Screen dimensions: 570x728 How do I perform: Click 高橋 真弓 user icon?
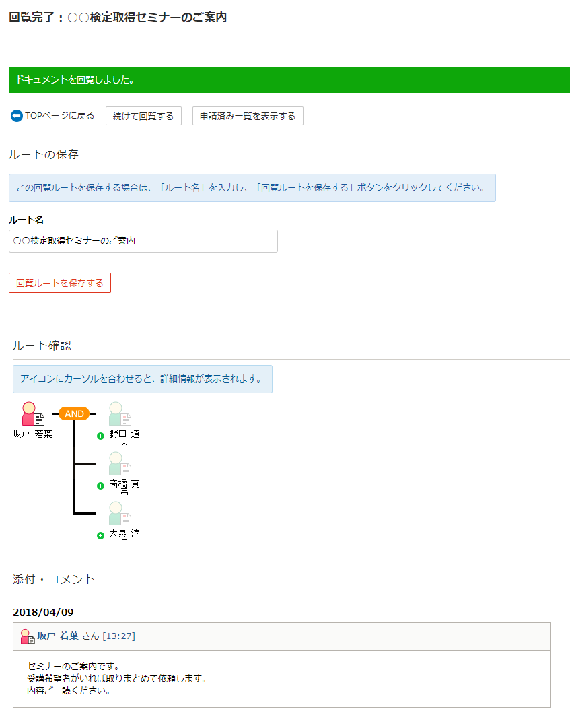(120, 464)
